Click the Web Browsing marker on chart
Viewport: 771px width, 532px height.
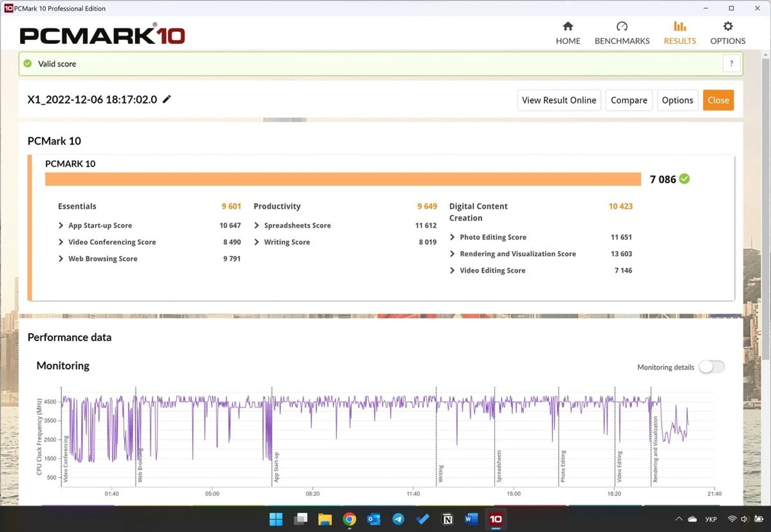click(x=140, y=465)
